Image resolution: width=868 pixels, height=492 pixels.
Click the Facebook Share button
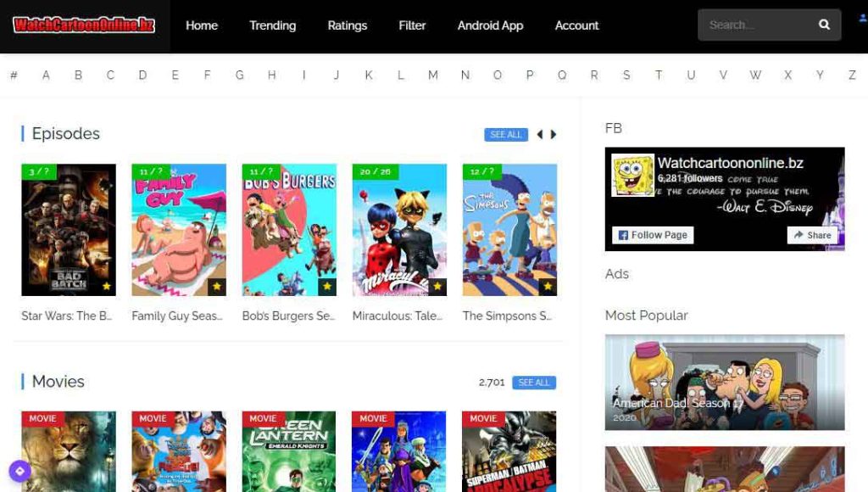point(812,235)
